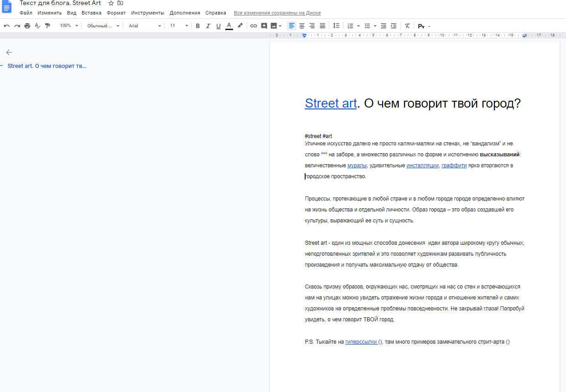The width and height of the screenshot is (566, 392).
Task: Open the Файл menu
Action: pos(26,13)
